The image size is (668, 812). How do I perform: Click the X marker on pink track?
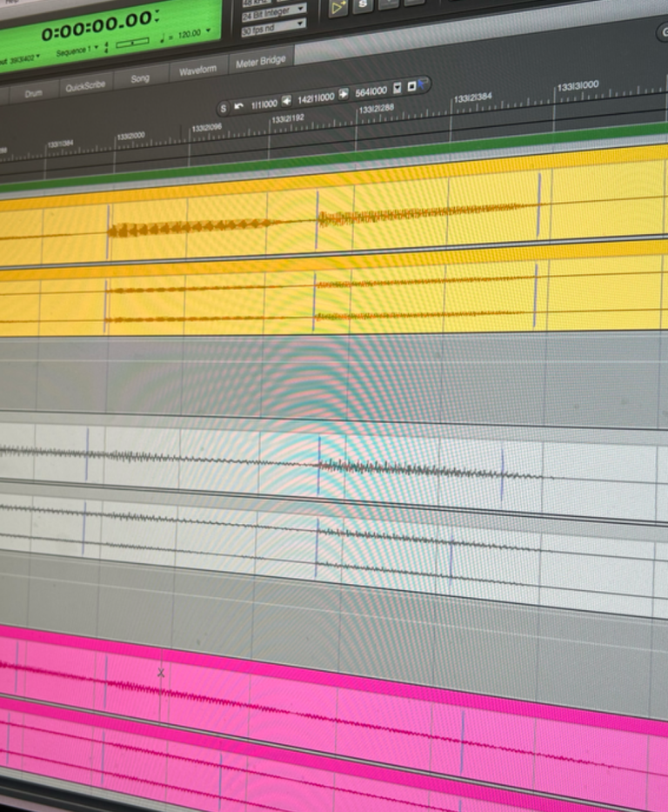[x=161, y=672]
